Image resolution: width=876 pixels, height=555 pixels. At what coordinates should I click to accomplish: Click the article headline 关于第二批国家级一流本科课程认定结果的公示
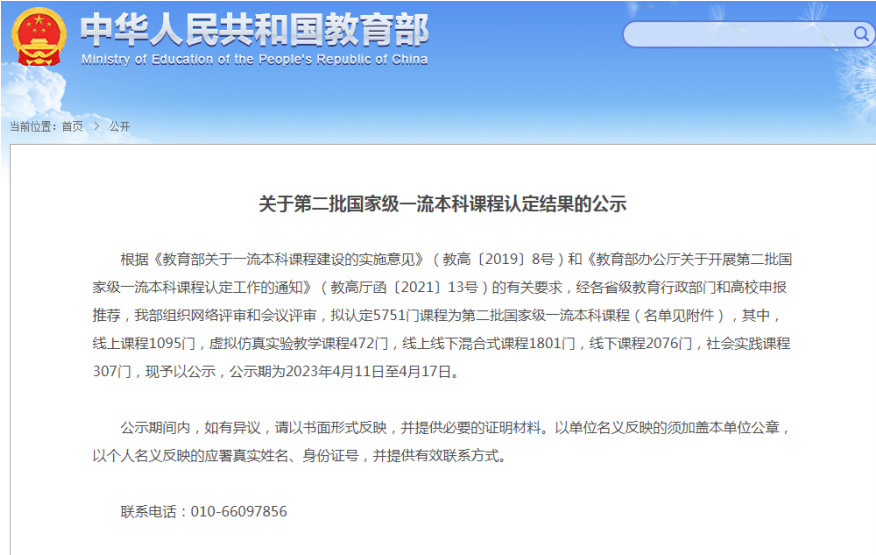pos(442,204)
